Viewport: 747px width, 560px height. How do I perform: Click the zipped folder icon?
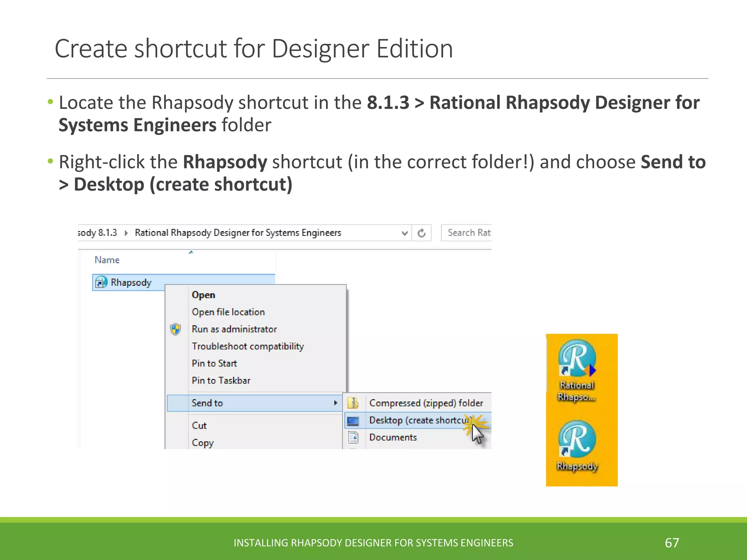[x=353, y=403]
